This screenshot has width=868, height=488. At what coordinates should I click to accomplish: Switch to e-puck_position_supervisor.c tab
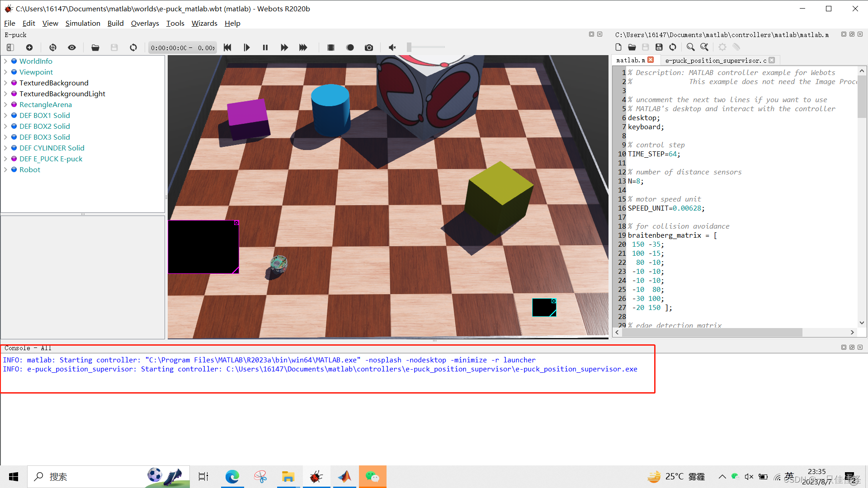click(716, 61)
